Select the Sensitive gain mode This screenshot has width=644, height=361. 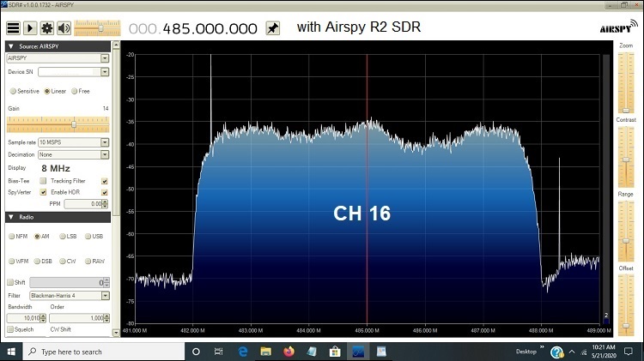point(13,91)
